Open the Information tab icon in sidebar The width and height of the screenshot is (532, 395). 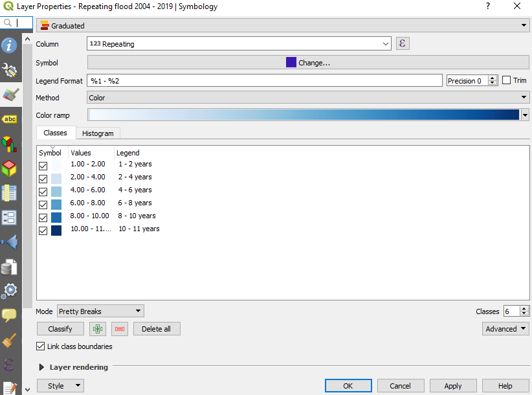(x=10, y=46)
